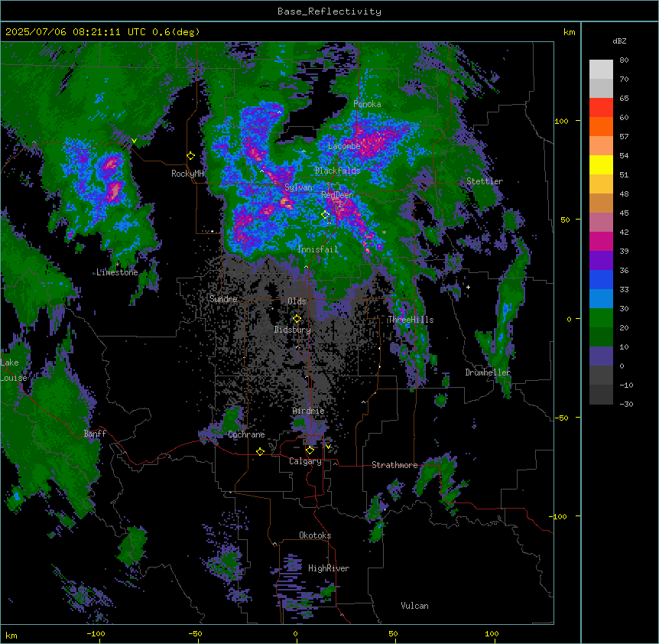Click the white asterisk marker above Limestone
Image resolution: width=659 pixels, height=644 pixels.
[117, 265]
